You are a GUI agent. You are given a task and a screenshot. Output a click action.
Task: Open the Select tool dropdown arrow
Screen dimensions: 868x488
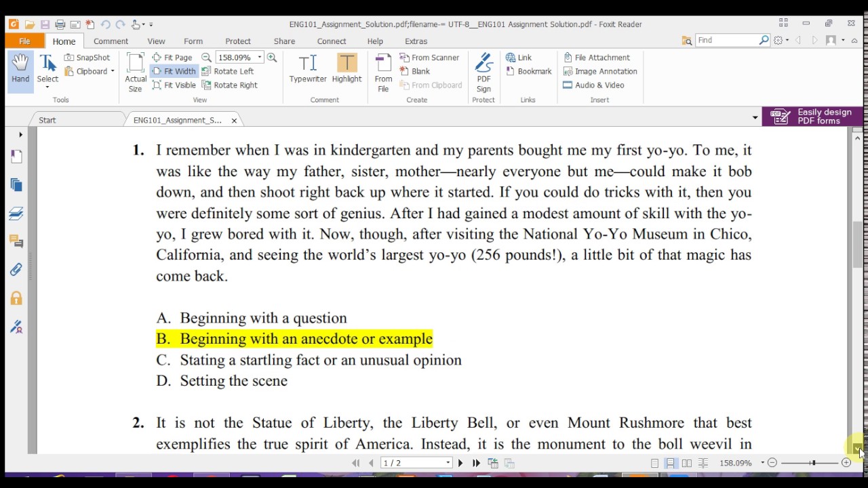(47, 87)
